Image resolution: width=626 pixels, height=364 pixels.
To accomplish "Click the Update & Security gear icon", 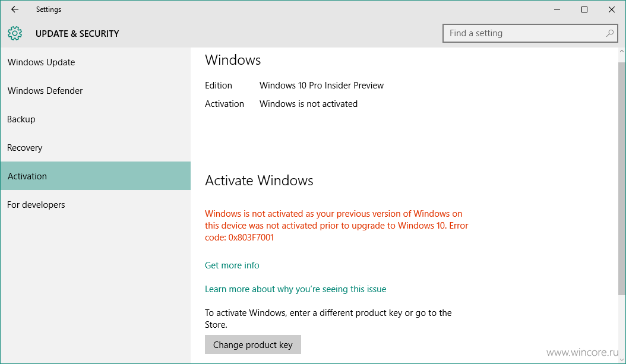I will click(x=15, y=33).
